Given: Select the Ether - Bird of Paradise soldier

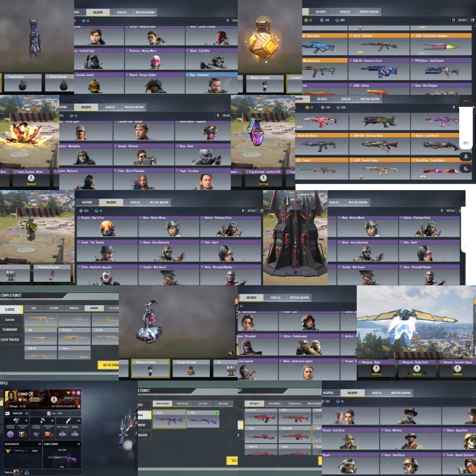Looking at the screenshot, I should (x=144, y=179).
